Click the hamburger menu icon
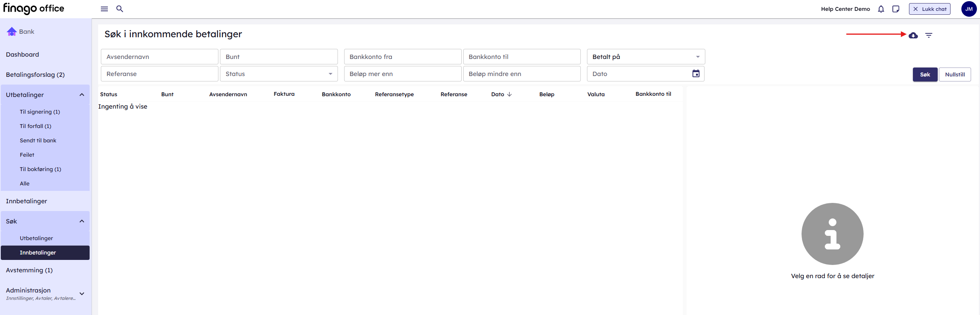This screenshot has height=315, width=980. (104, 9)
